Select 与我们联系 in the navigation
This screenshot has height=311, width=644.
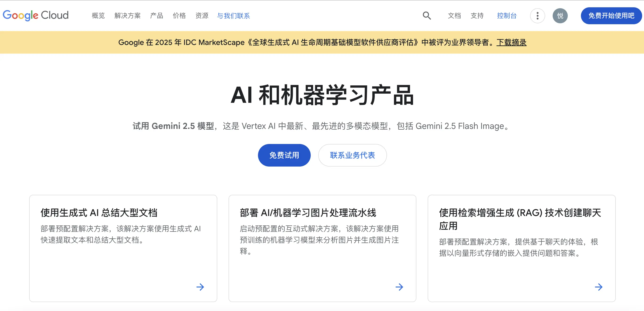[x=234, y=16]
